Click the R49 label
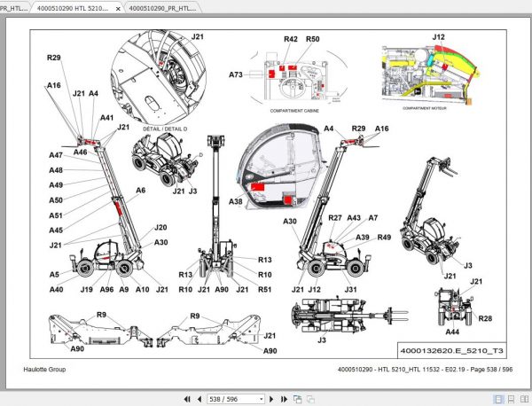Image resolution: width=532 pixels, height=406 pixels. [384, 237]
